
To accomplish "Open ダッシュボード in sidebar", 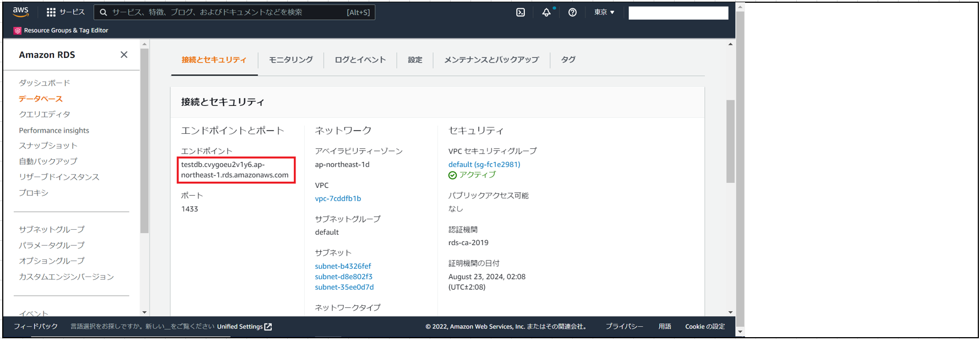I will point(45,83).
